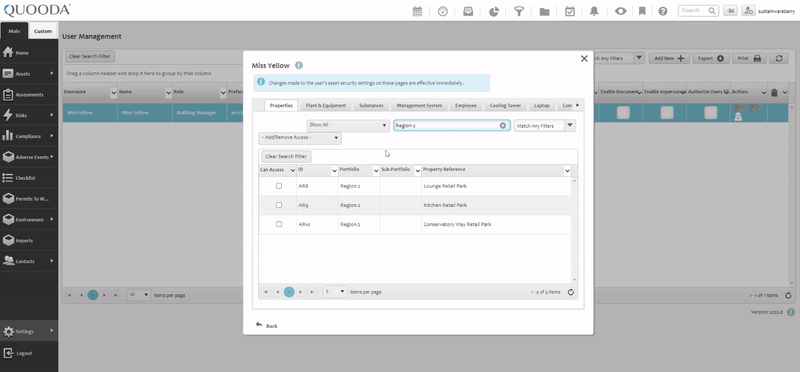
Task: Open the folder documents icon in header
Action: click(544, 11)
